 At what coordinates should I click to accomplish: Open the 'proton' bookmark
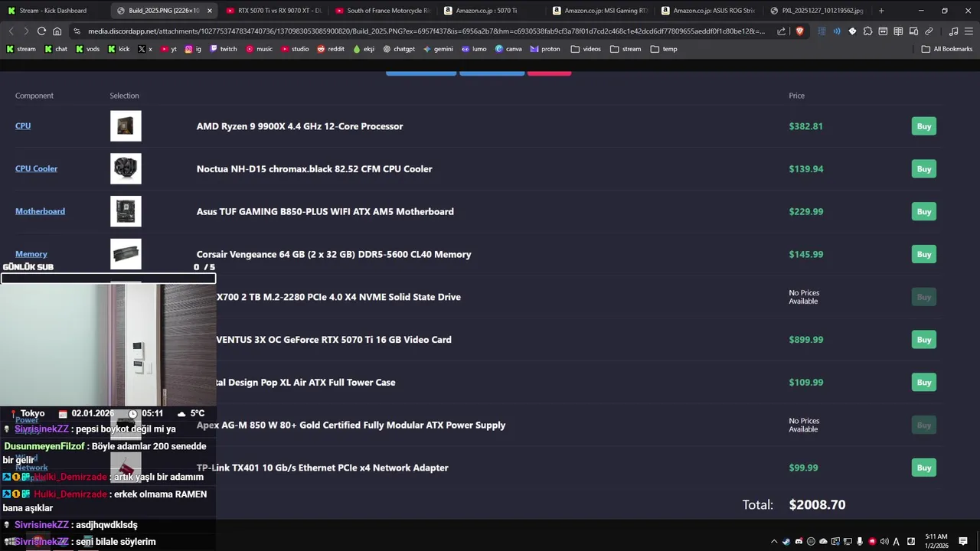544,49
